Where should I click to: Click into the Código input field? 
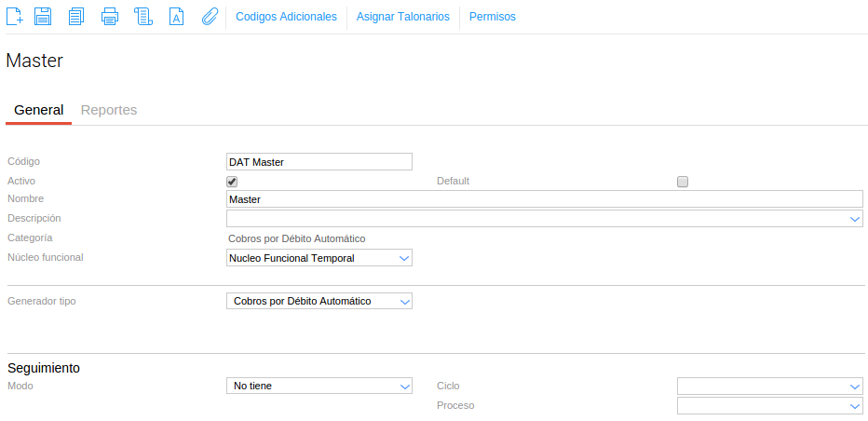[319, 162]
